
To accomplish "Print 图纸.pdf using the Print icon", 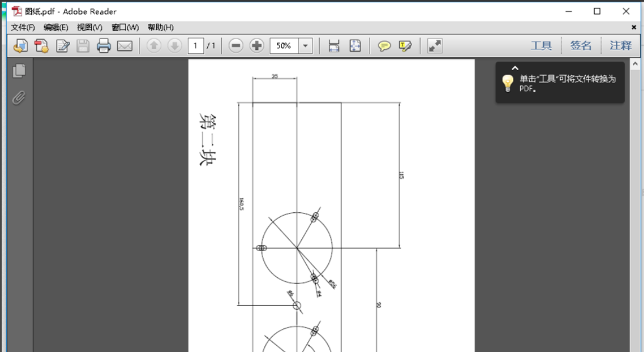I will (x=104, y=45).
